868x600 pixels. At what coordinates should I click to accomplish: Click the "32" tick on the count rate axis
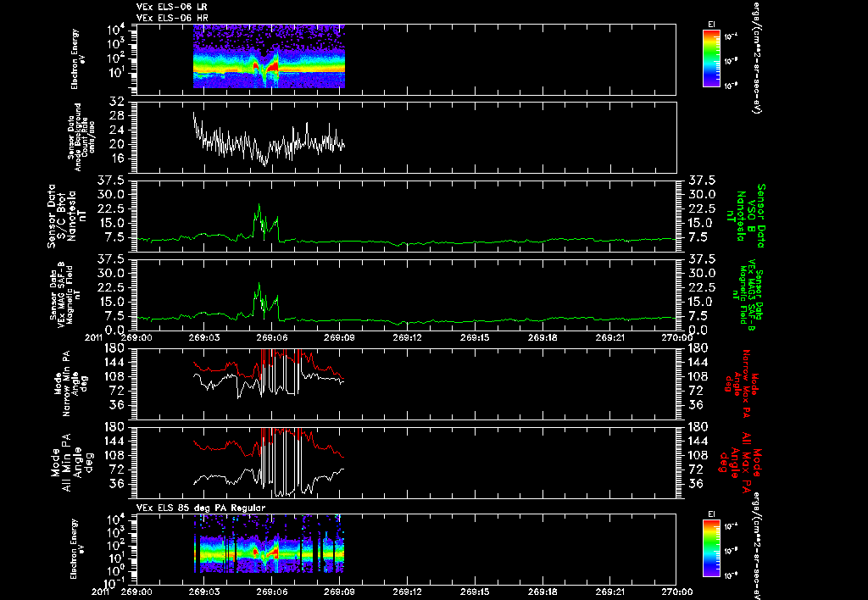tap(117, 102)
